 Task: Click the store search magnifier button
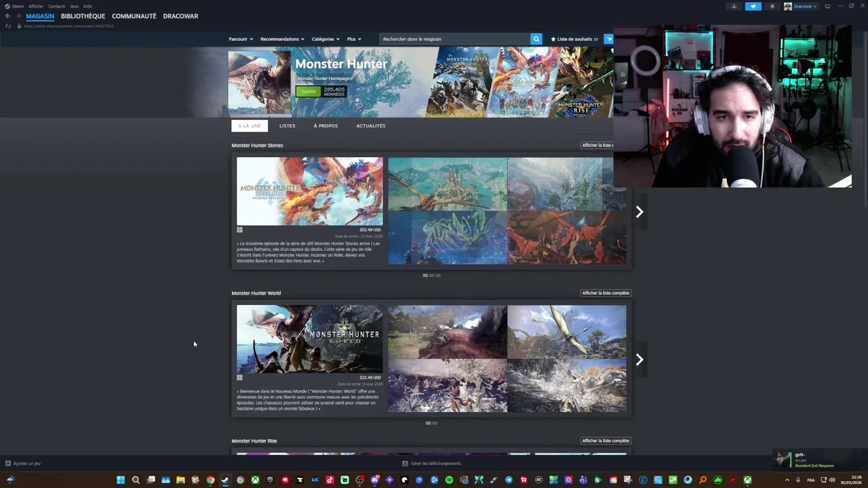click(x=536, y=39)
